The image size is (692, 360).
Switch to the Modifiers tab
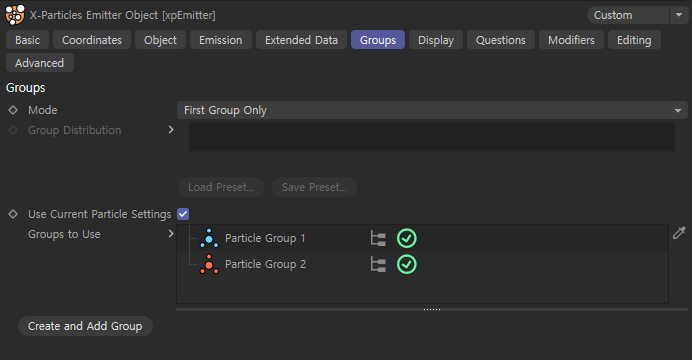coord(571,40)
